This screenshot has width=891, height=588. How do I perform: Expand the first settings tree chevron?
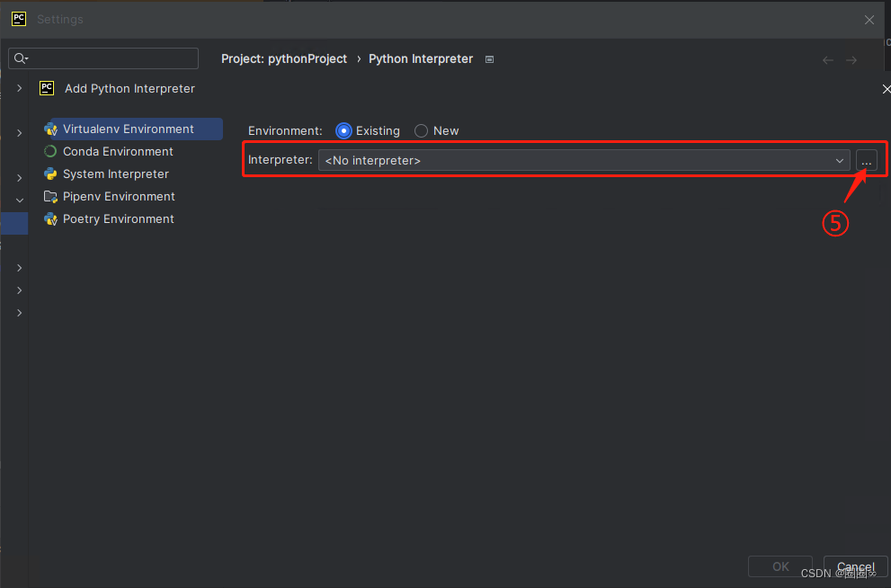coord(19,88)
